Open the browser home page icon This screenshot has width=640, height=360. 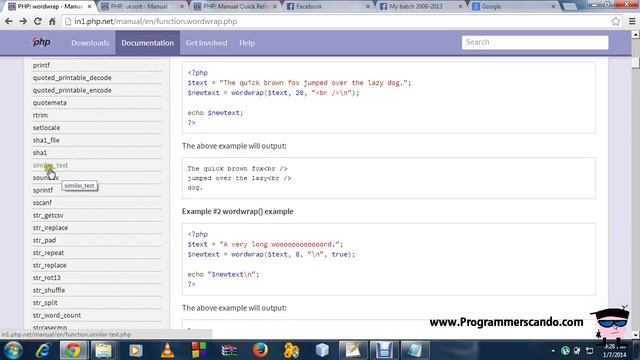(x=52, y=21)
